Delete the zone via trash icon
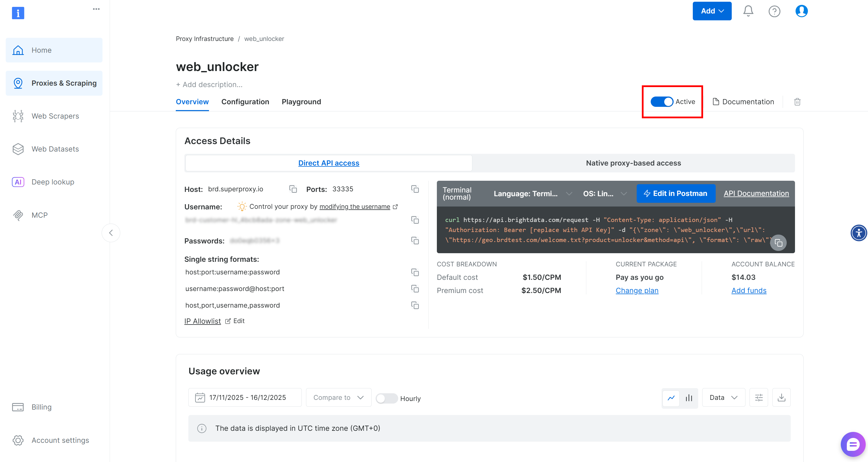The image size is (868, 462). click(797, 101)
